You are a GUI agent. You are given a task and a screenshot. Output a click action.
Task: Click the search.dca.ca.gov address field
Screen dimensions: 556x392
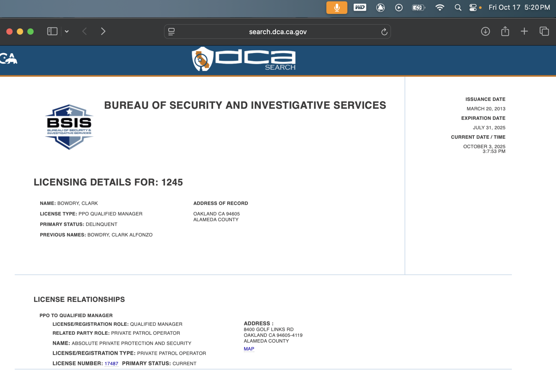277,32
